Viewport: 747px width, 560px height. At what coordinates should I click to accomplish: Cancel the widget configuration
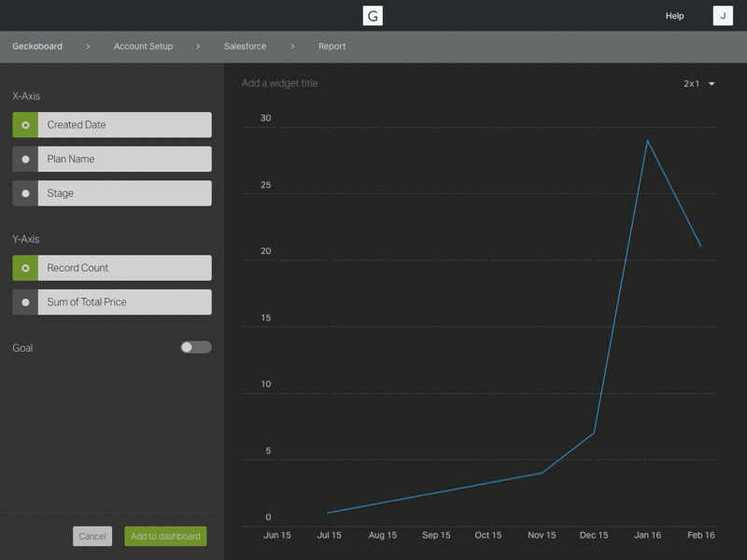[x=92, y=536]
